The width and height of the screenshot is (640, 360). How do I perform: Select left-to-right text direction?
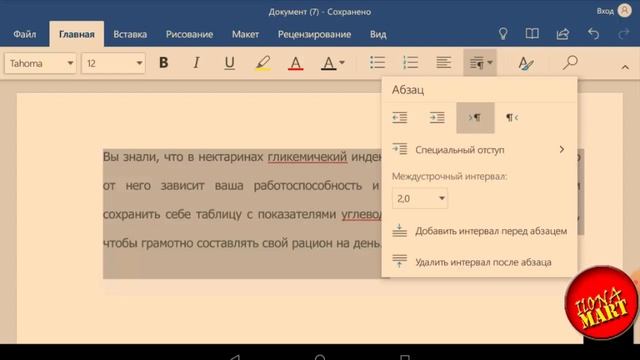[475, 118]
